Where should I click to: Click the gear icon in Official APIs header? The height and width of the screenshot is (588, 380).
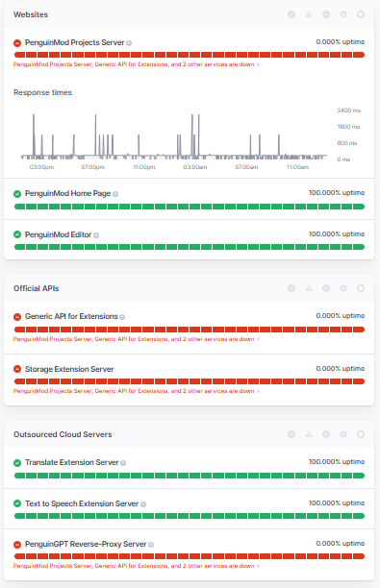point(343,288)
